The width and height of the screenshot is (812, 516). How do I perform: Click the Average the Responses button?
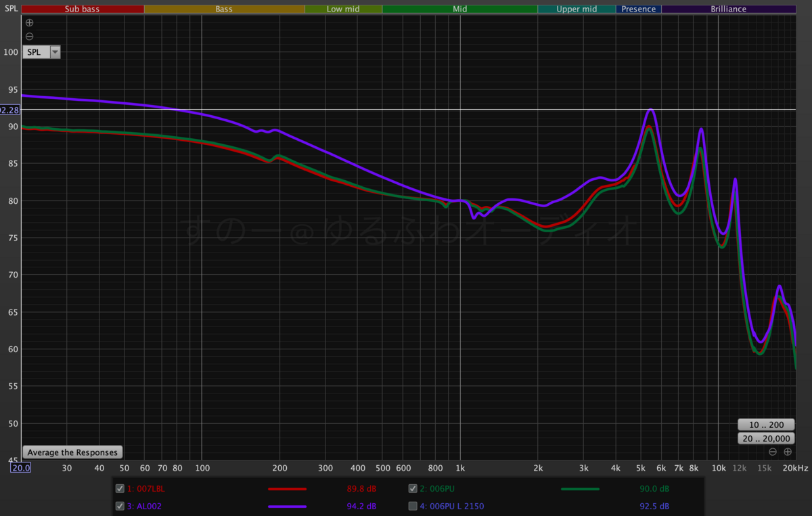pos(72,452)
